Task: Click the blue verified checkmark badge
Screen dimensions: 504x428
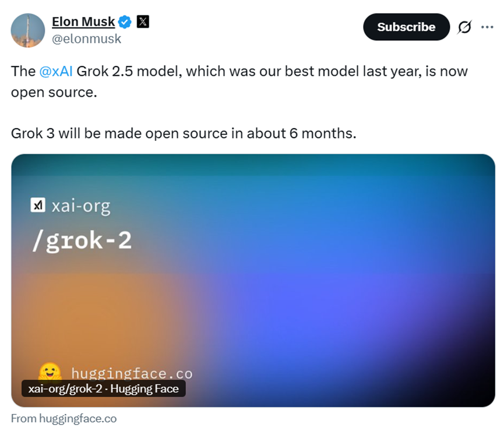Action: (x=125, y=23)
